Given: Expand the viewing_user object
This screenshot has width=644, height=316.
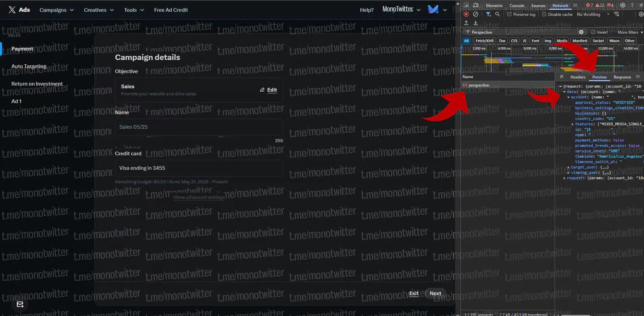Looking at the screenshot, I should click(x=568, y=172).
